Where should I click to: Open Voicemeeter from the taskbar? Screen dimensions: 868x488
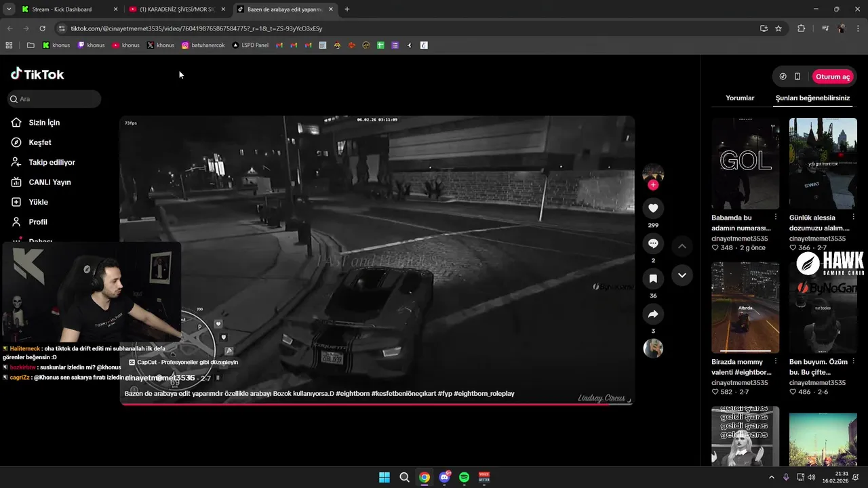[x=484, y=477]
